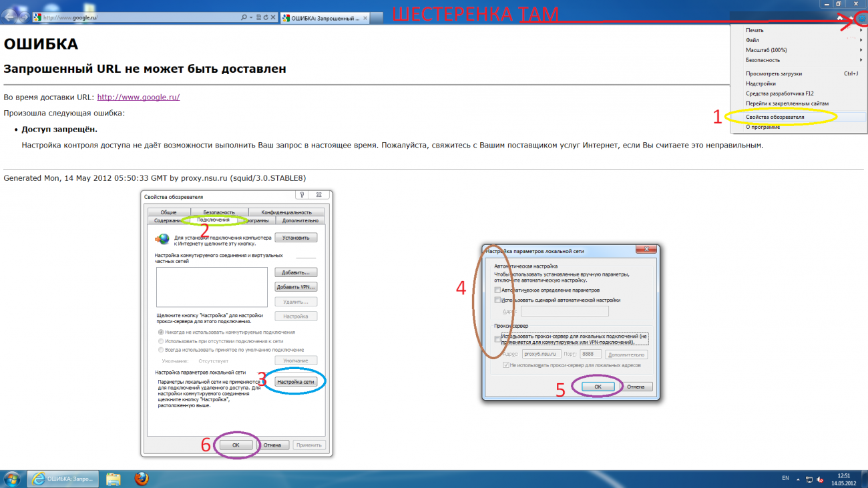
Task: Click the refresh icon in address bar
Action: pos(266,17)
